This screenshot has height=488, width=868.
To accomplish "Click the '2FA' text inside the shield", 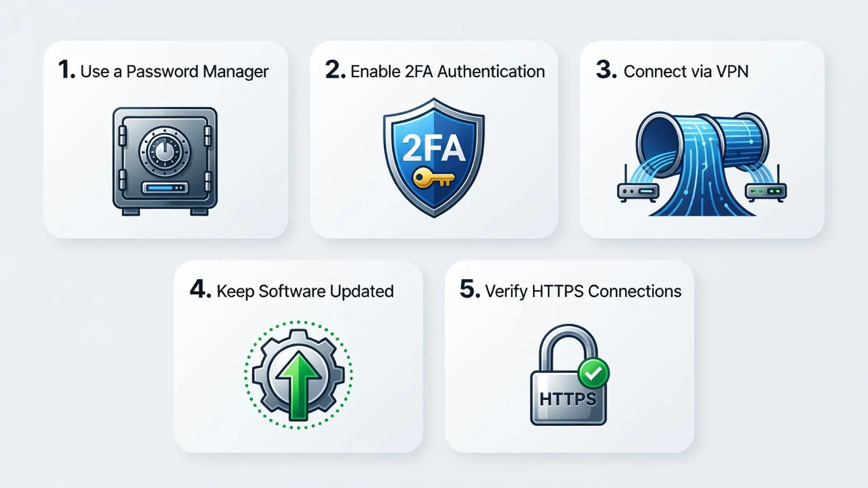I will tap(434, 148).
